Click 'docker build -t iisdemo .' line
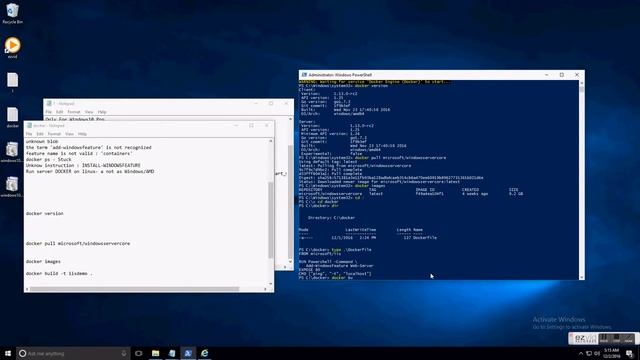 59,273
